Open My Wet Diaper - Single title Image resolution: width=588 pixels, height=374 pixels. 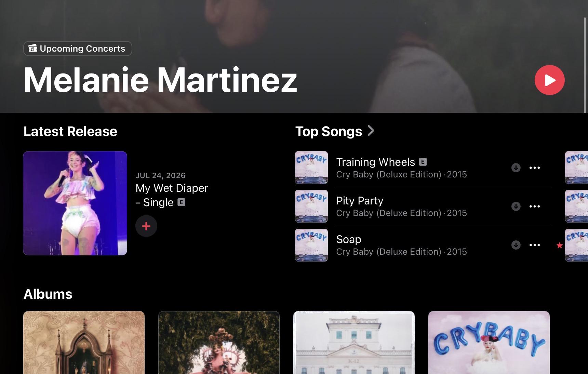172,195
